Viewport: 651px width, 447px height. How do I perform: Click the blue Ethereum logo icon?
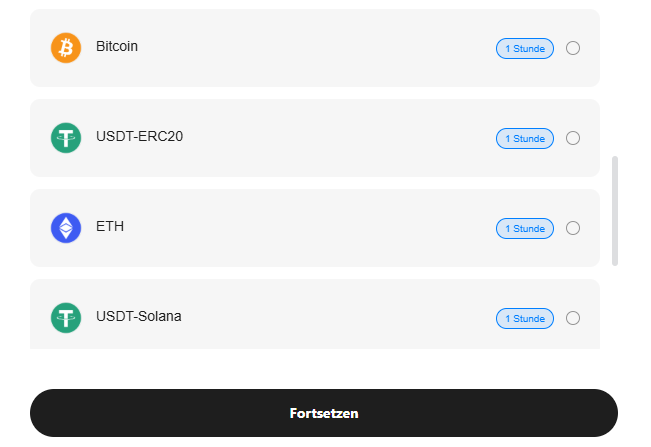tap(66, 228)
